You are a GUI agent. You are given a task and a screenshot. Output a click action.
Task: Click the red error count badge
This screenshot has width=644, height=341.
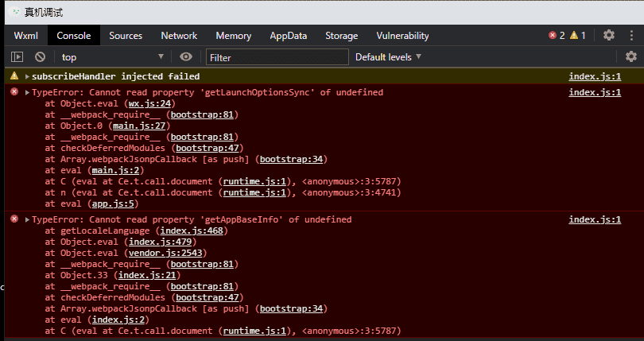coord(557,35)
